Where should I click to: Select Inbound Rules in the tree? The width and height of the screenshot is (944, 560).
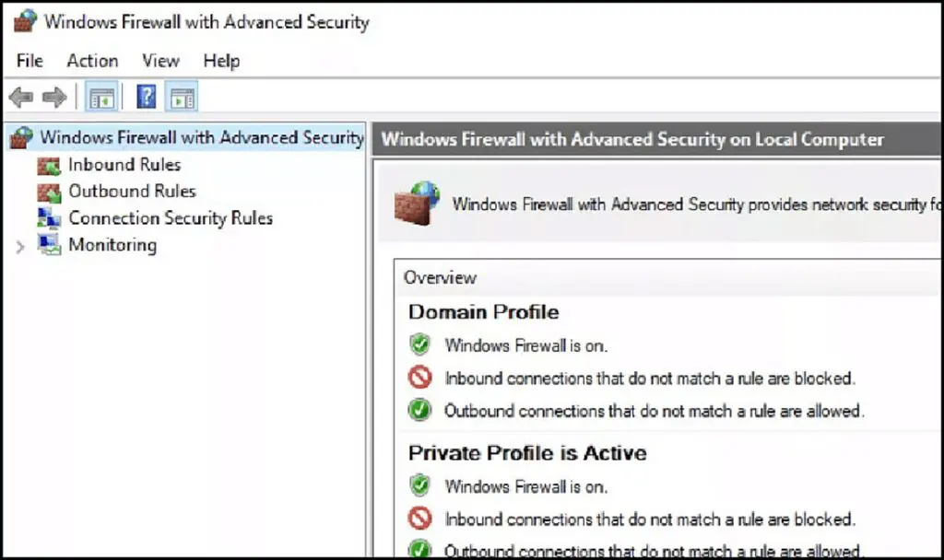click(124, 165)
